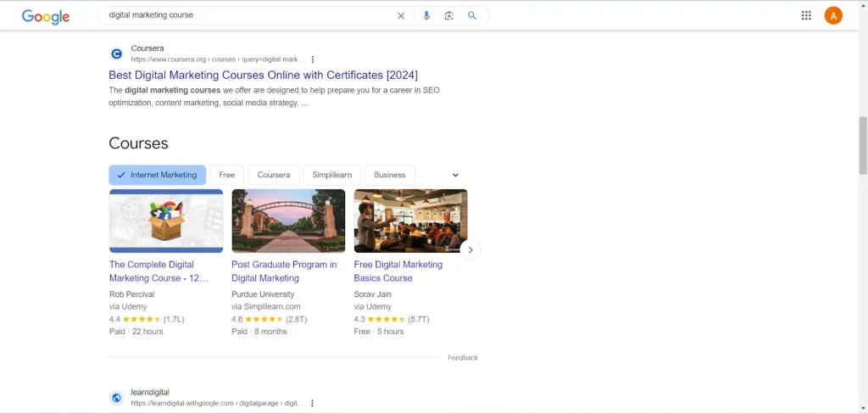Click the Courses section heading
This screenshot has width=868, height=414.
138,143
